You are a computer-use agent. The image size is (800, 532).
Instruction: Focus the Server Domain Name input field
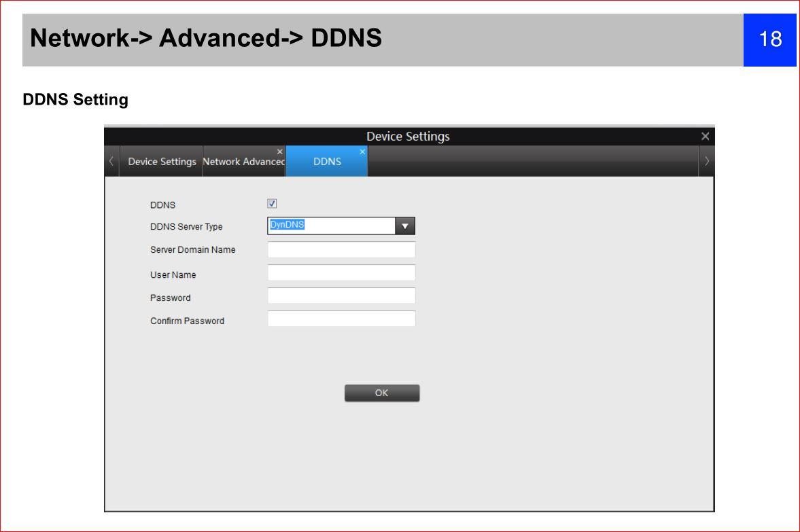(341, 249)
